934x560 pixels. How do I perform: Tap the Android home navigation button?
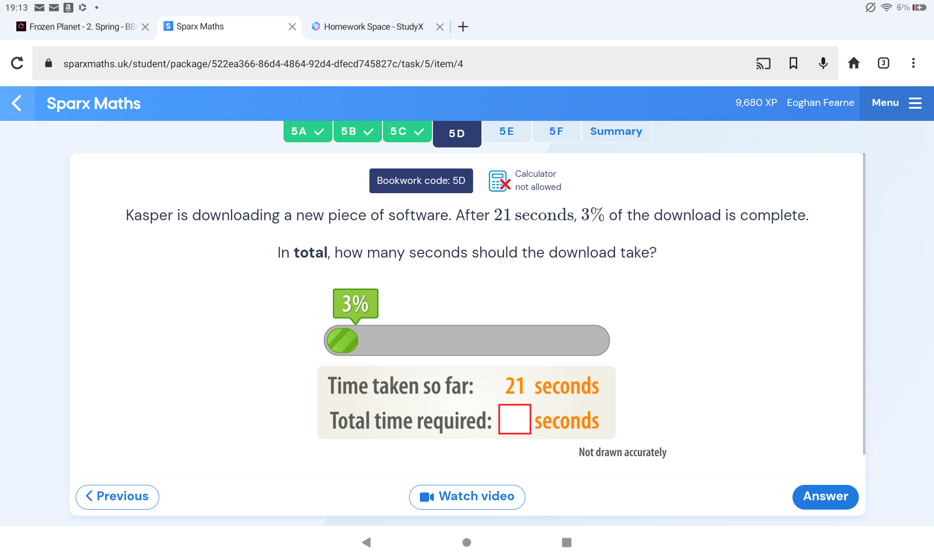click(x=467, y=542)
